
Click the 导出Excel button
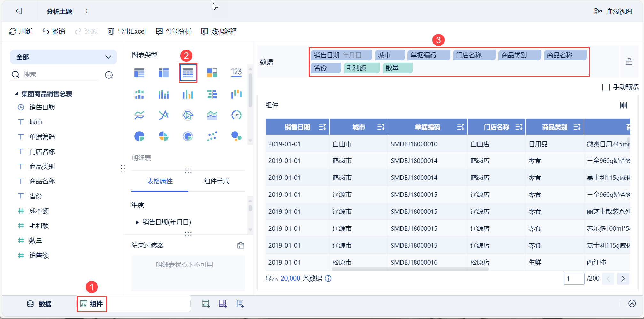click(x=127, y=31)
